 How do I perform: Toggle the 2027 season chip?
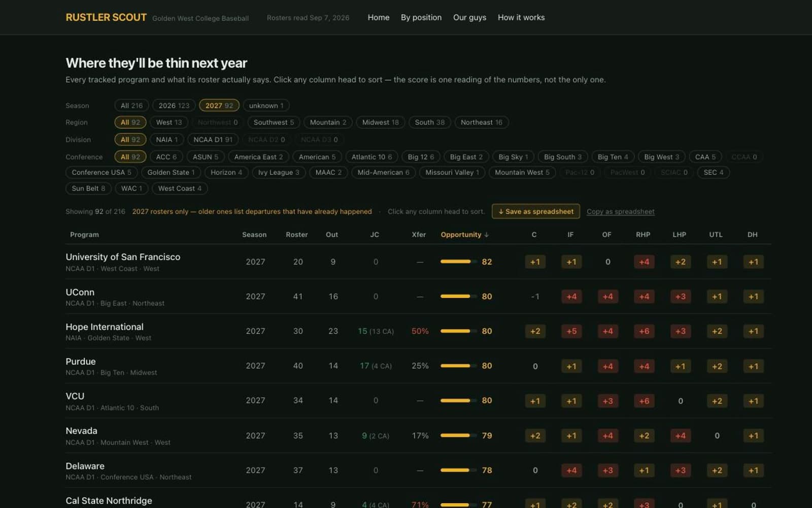point(219,106)
